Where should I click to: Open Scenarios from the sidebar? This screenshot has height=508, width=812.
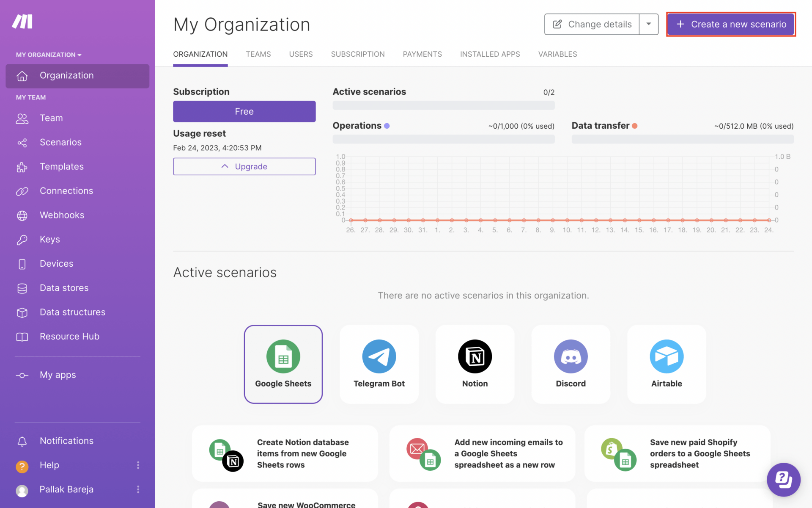pyautogui.click(x=60, y=142)
